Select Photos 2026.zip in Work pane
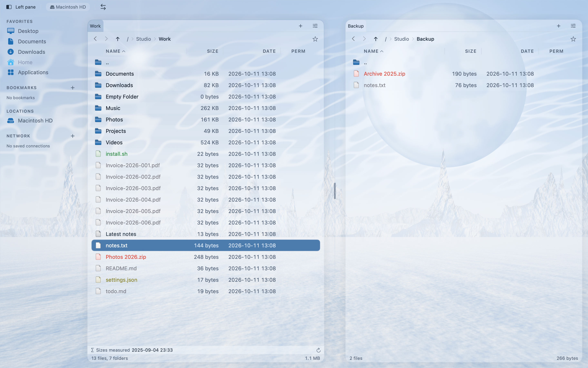588x368 pixels. [206, 257]
